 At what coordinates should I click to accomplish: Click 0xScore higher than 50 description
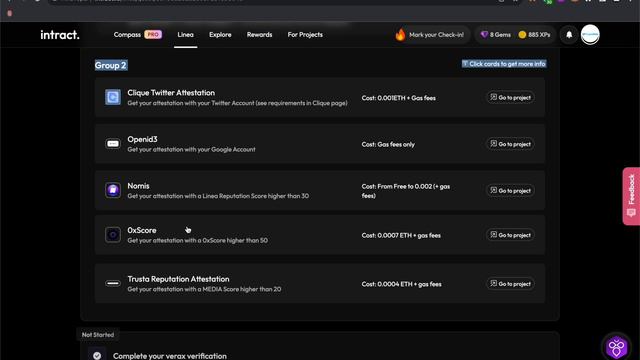pos(198,240)
